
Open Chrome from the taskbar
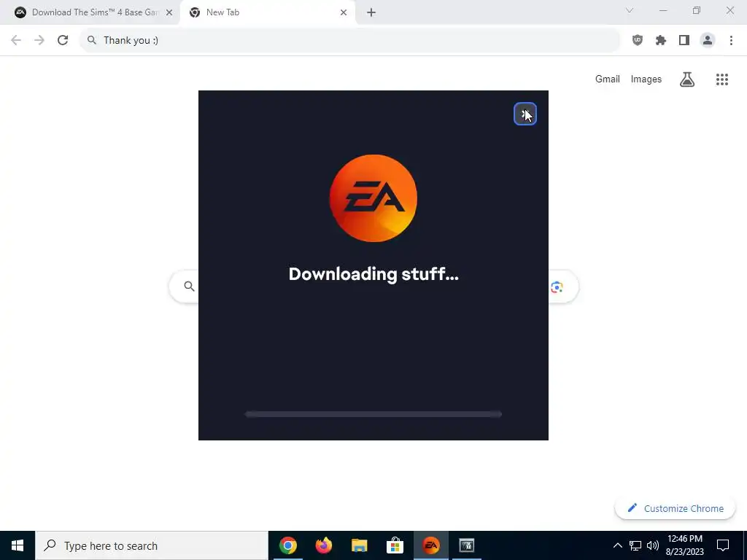point(287,545)
